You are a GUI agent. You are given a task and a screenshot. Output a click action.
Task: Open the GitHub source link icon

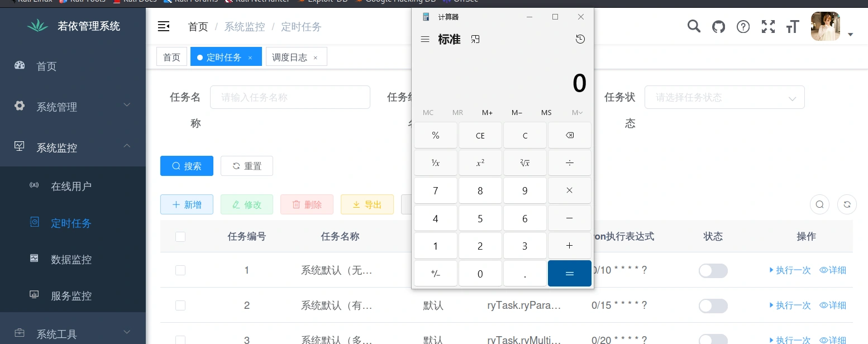(718, 26)
